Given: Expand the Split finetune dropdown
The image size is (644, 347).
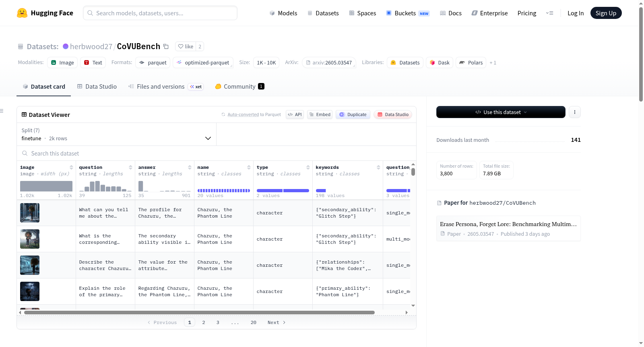Looking at the screenshot, I should (x=116, y=134).
